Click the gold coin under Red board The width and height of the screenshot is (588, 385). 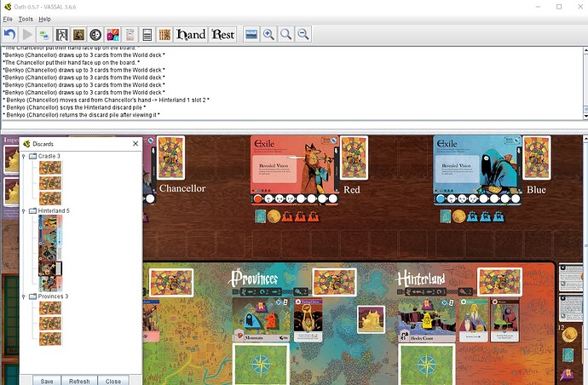click(x=274, y=216)
